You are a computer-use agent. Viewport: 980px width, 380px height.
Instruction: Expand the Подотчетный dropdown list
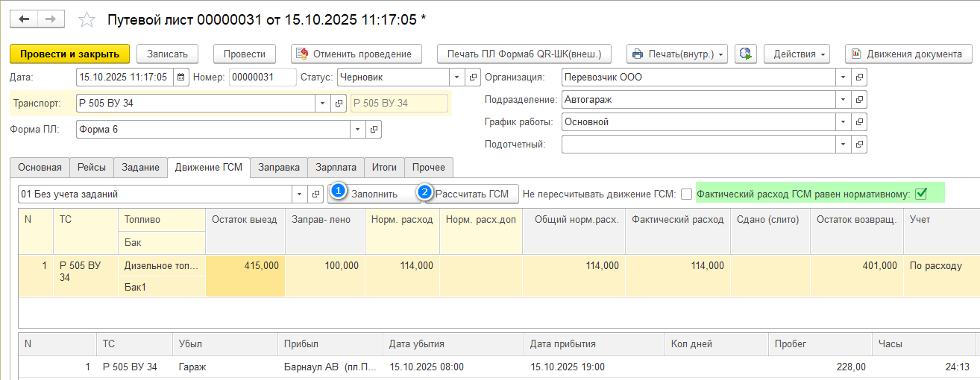pos(843,144)
